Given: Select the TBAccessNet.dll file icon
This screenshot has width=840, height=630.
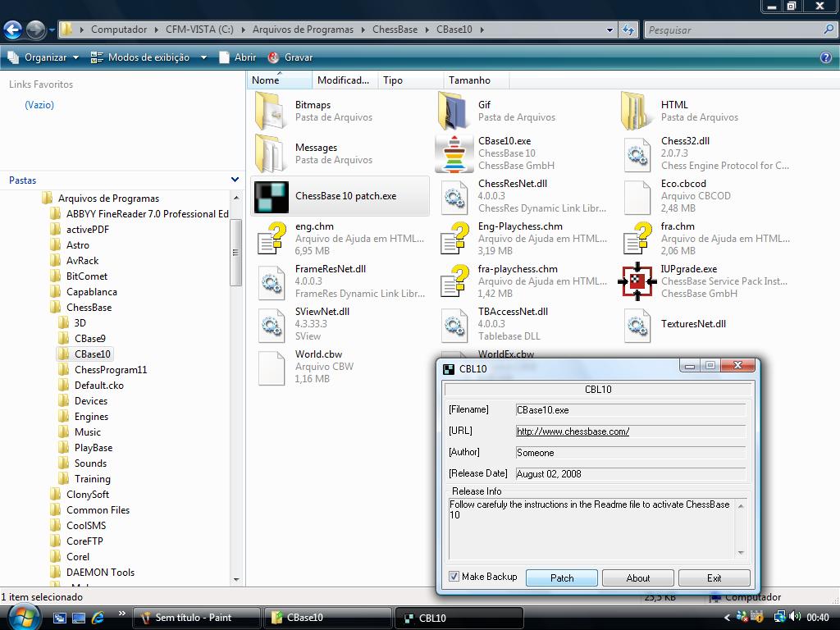Looking at the screenshot, I should point(454,325).
